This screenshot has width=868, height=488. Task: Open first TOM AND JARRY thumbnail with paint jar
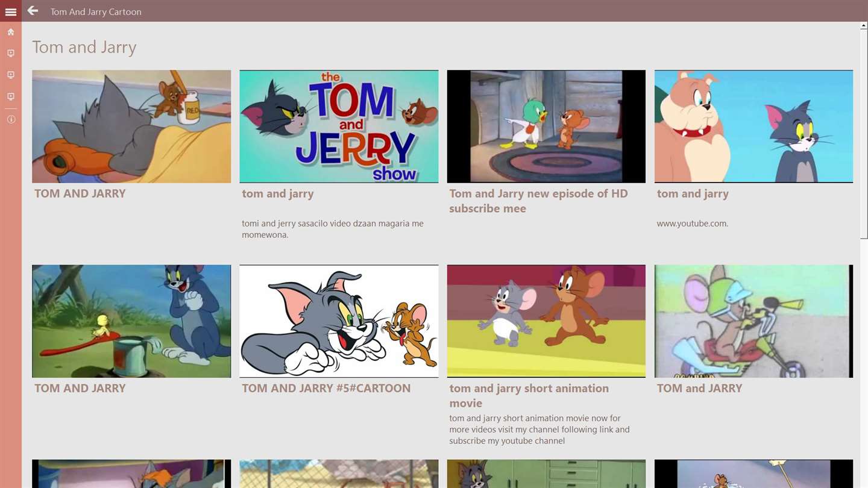(x=131, y=127)
